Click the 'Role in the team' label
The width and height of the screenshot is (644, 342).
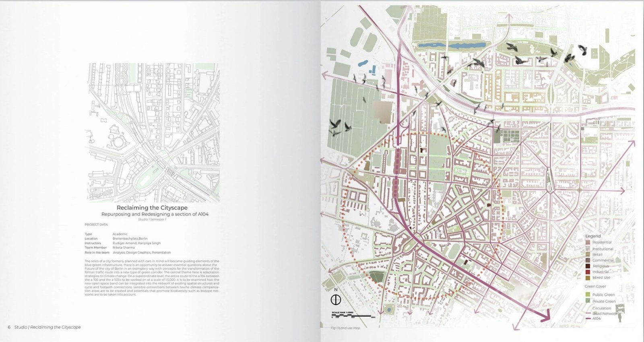coord(97,253)
